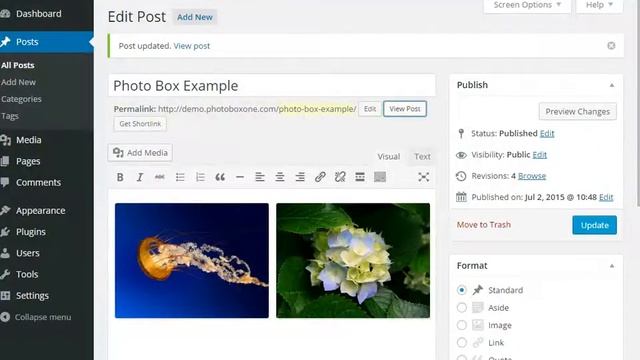Click the View Post button
The image size is (640, 360).
pos(405,109)
